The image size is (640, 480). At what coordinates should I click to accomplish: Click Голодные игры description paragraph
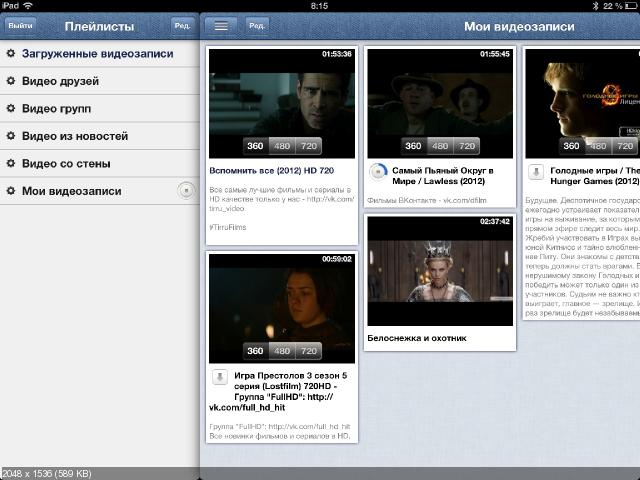tap(582, 257)
